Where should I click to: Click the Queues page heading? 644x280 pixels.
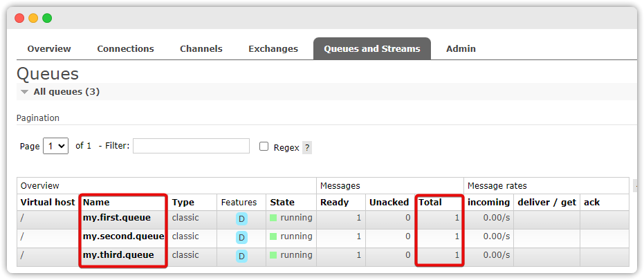tap(48, 74)
